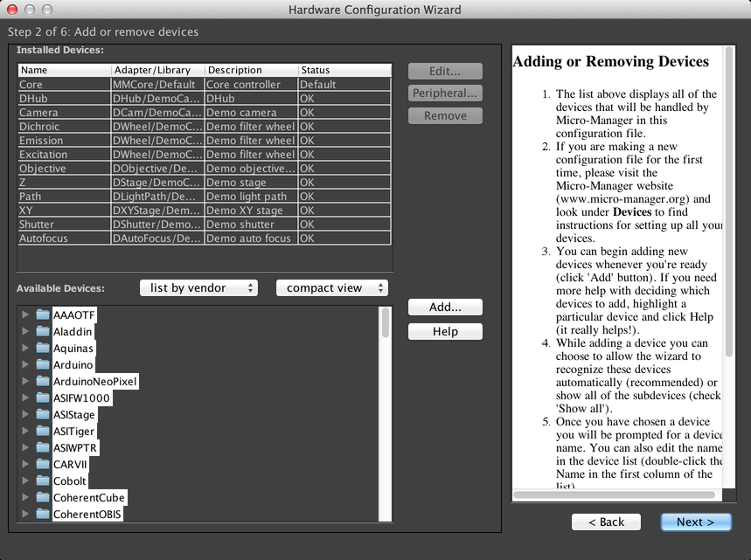
Task: Select the Core row in Installed Devices
Action: click(x=205, y=84)
